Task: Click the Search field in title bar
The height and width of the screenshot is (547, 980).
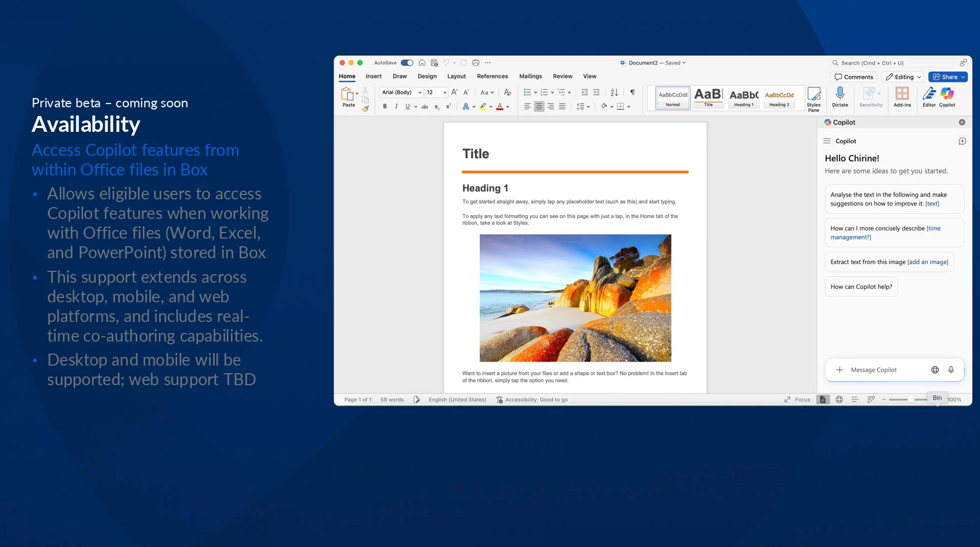Action: point(892,63)
